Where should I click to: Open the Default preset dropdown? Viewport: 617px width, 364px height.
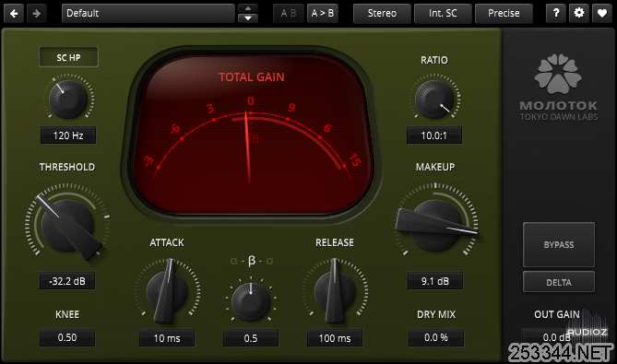click(148, 14)
